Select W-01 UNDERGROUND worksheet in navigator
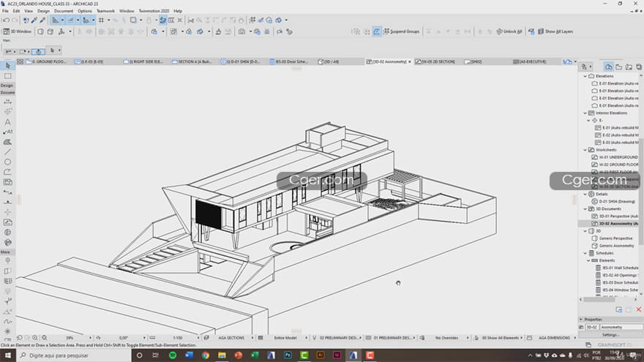The image size is (644, 362). coord(615,157)
